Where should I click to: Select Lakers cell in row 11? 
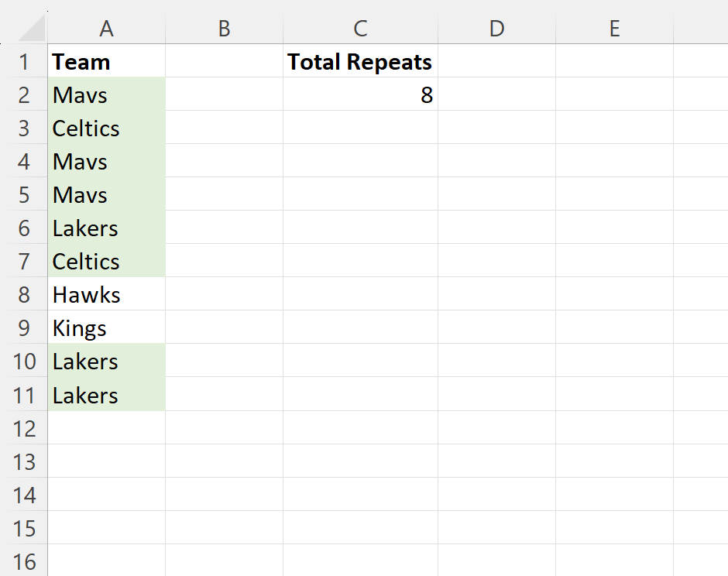[x=106, y=395]
